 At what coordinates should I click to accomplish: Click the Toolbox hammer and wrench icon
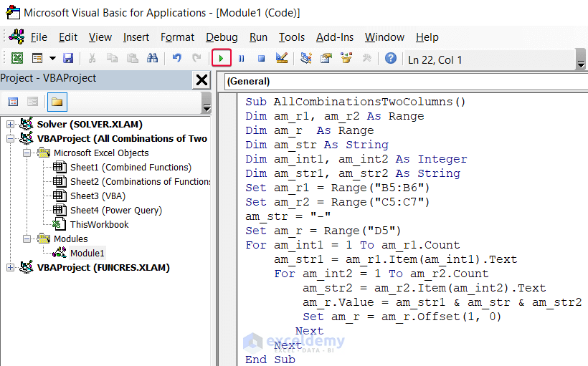coord(366,58)
